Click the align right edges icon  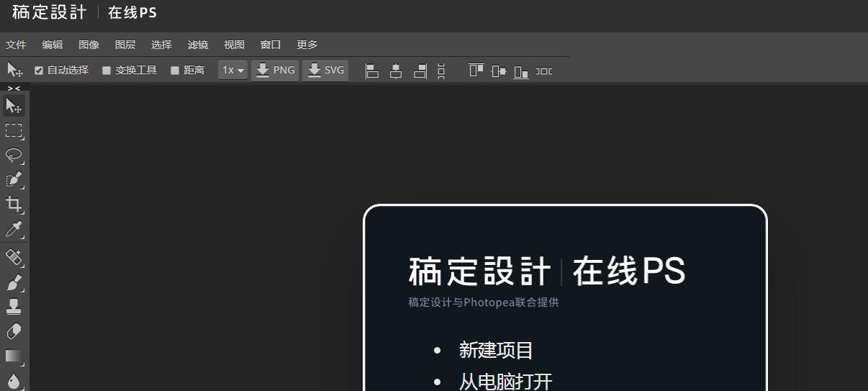420,71
